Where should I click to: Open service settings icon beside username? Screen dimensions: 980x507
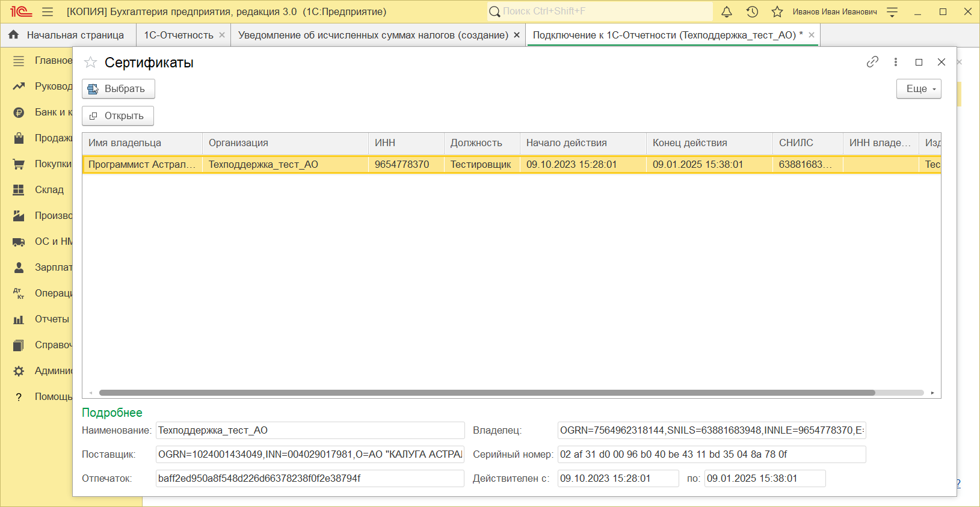point(893,11)
